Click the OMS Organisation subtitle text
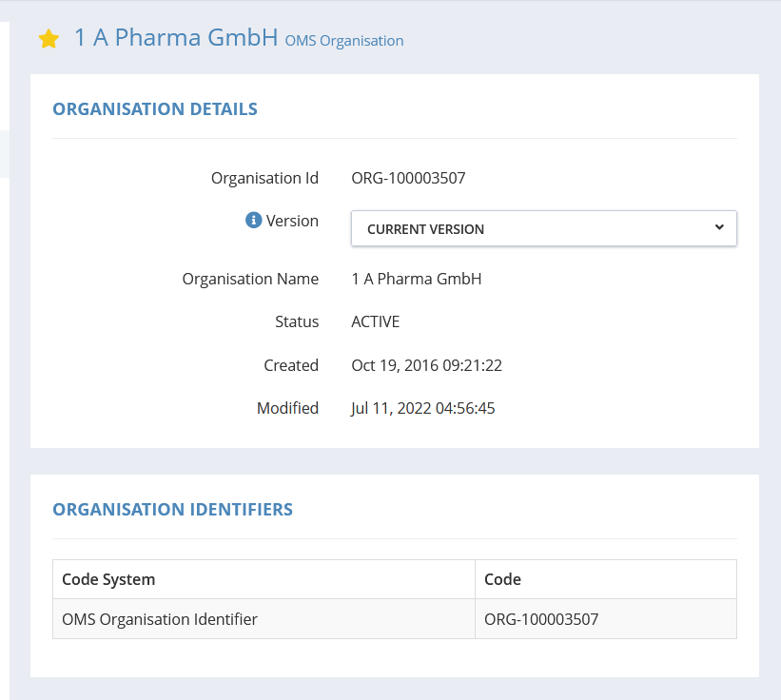The height and width of the screenshot is (700, 781). pyautogui.click(x=344, y=41)
